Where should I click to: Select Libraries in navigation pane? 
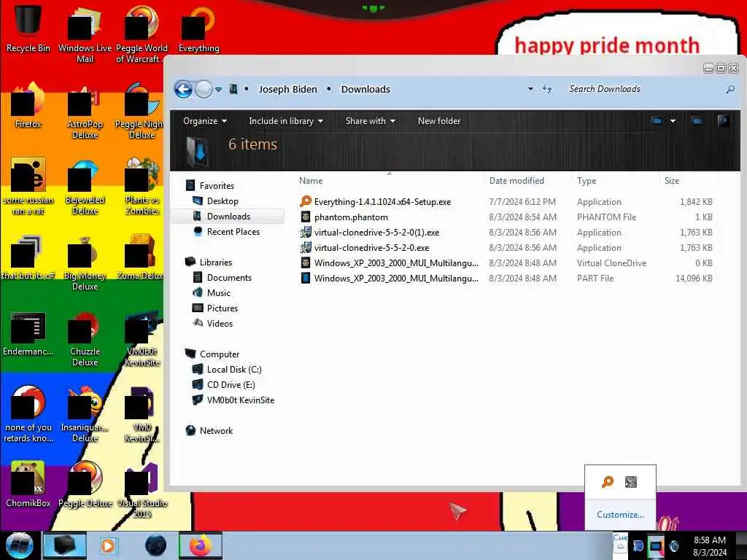pyautogui.click(x=215, y=262)
